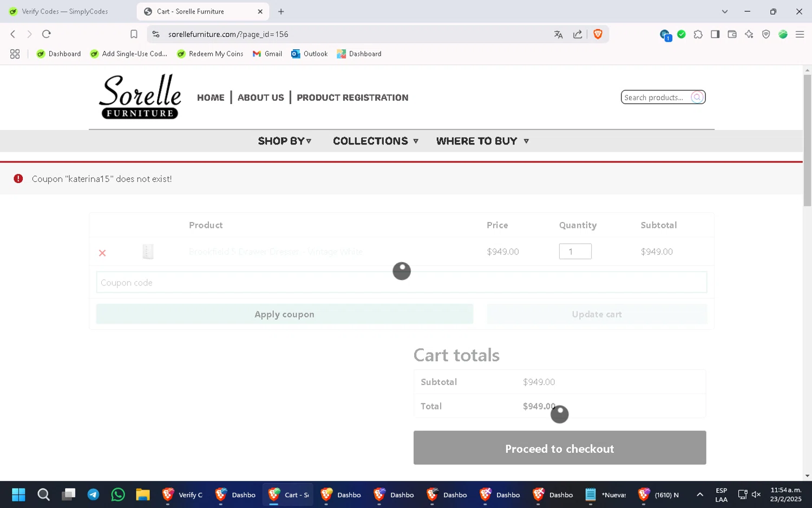This screenshot has height=508, width=812.
Task: Share this page via share icon
Action: pos(578,34)
